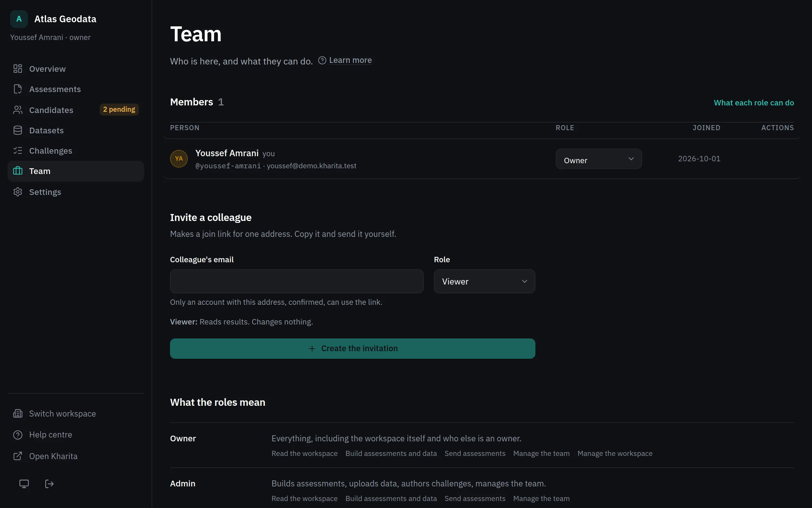Click the Assessments document icon

pos(18,89)
